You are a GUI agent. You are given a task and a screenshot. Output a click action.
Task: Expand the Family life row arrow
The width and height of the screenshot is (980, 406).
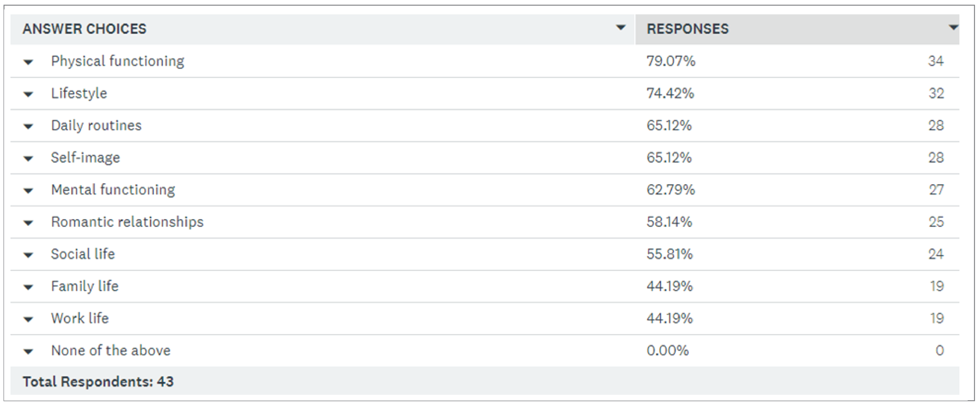28,287
